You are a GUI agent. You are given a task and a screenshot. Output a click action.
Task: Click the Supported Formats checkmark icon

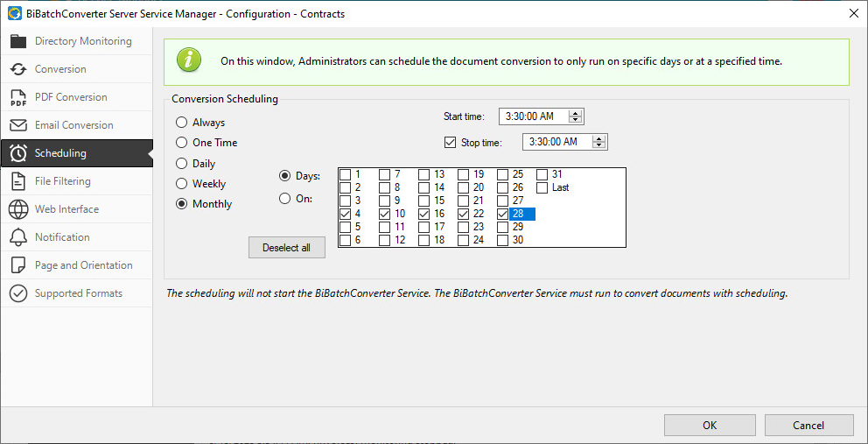(x=18, y=293)
